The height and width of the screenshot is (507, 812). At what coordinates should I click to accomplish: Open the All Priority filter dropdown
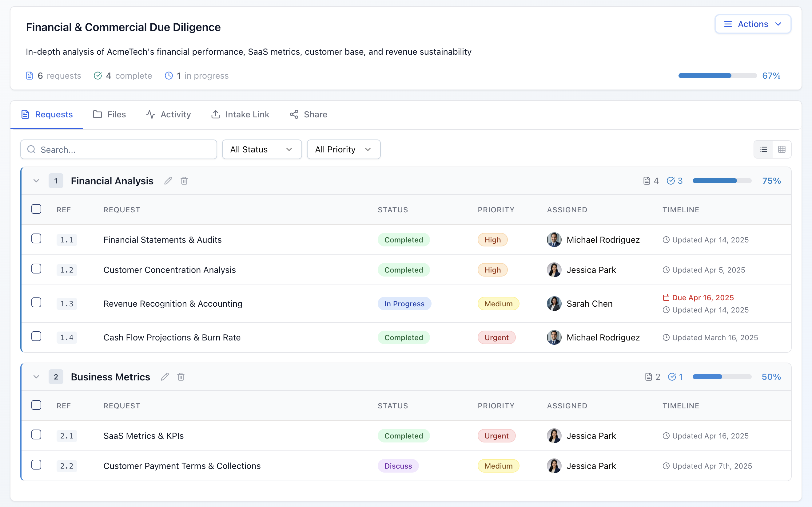pyautogui.click(x=343, y=149)
